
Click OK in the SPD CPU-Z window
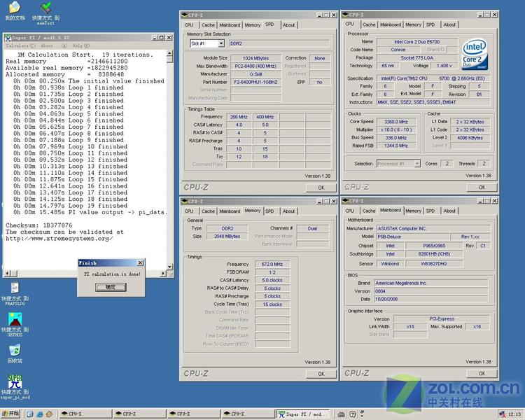[x=321, y=188]
